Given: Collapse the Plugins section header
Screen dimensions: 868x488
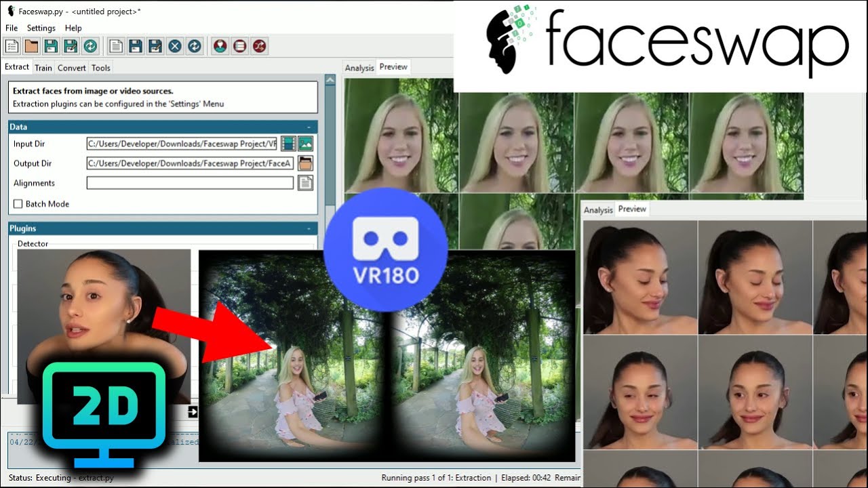Looking at the screenshot, I should [163, 228].
